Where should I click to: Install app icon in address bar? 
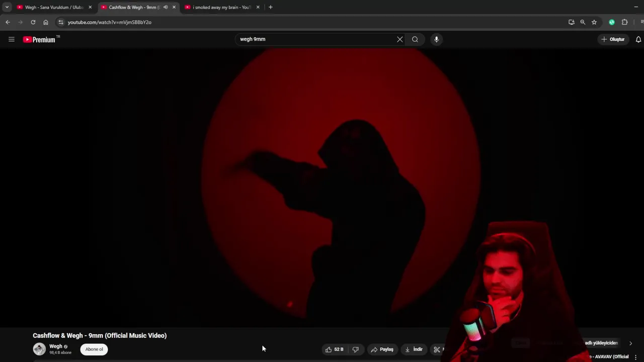pyautogui.click(x=572, y=22)
